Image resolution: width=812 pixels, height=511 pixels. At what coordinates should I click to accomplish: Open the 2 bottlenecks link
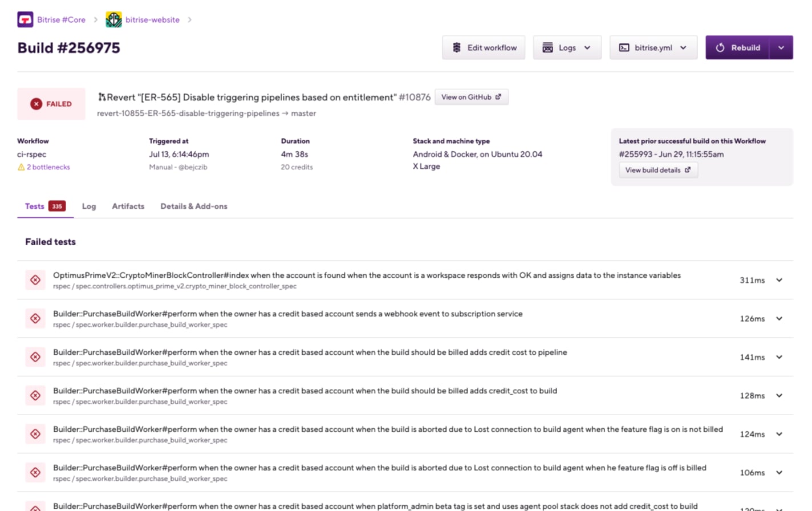point(48,167)
